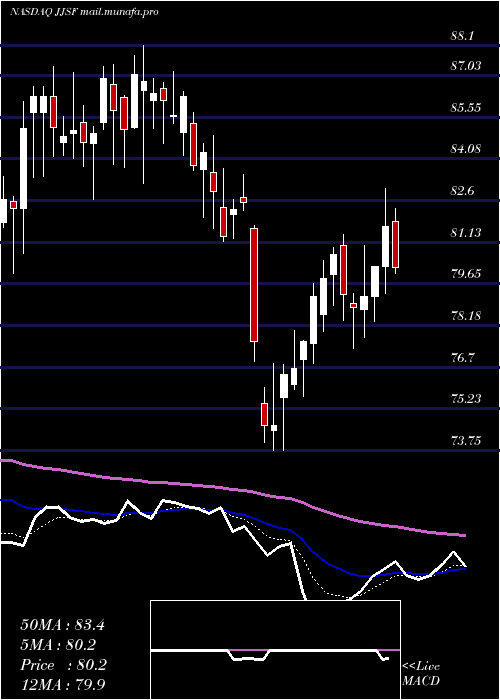
Task: Click the 81.13 price axis label
Action: (x=466, y=233)
